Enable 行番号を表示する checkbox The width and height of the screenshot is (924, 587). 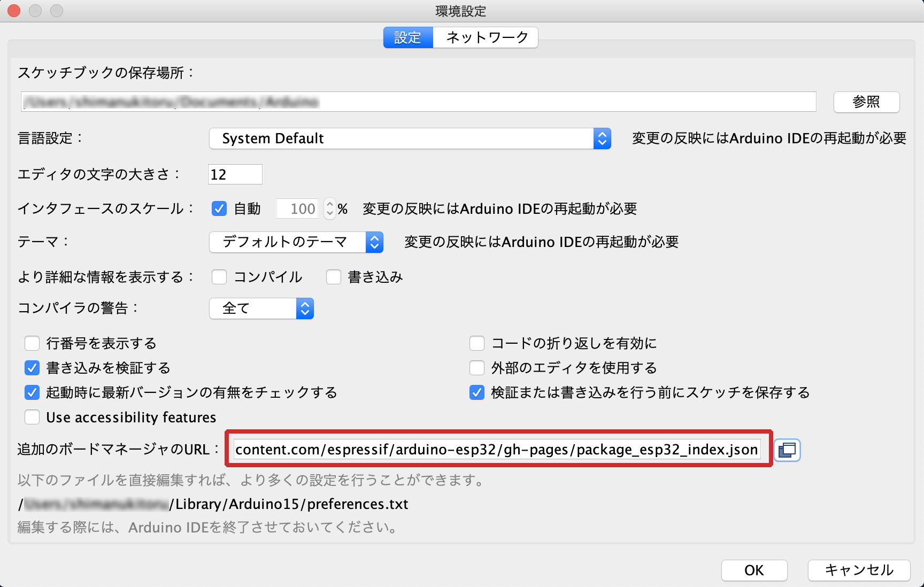pyautogui.click(x=32, y=343)
